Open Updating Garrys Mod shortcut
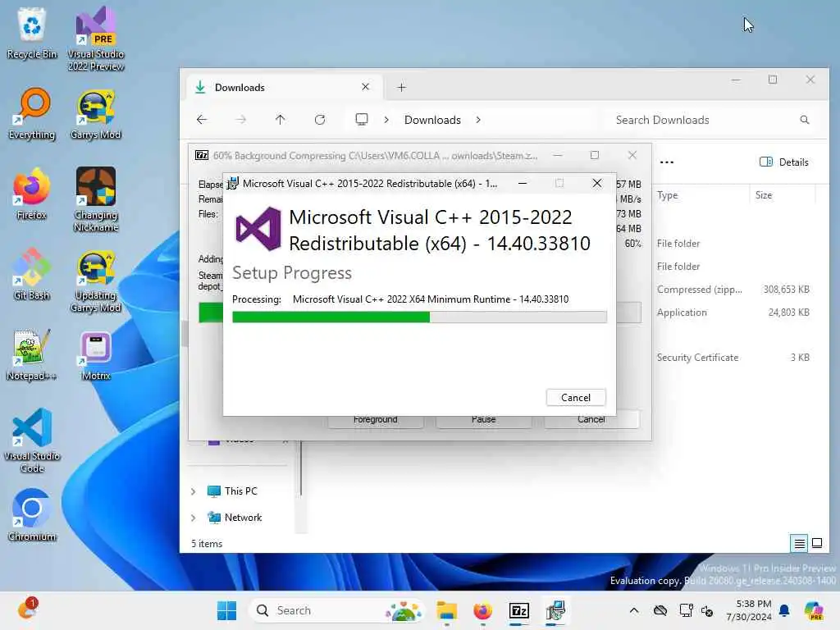Viewport: 840px width, 630px height. (96, 282)
